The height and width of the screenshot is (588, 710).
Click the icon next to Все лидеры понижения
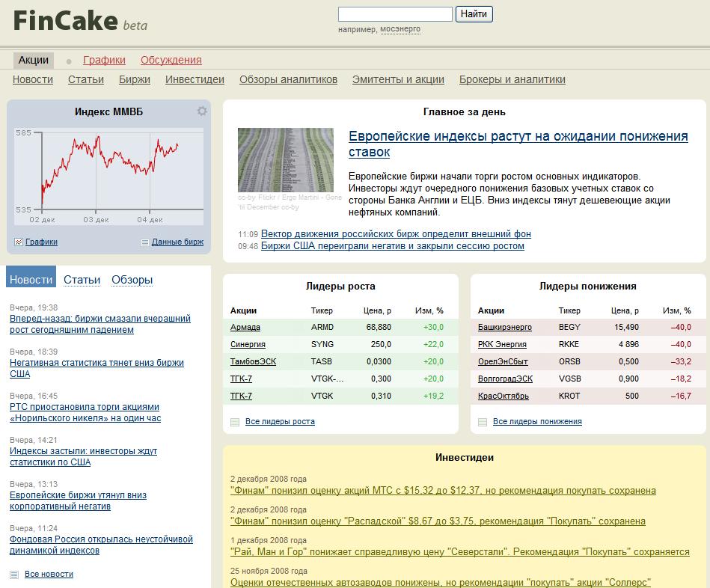pyautogui.click(x=483, y=422)
